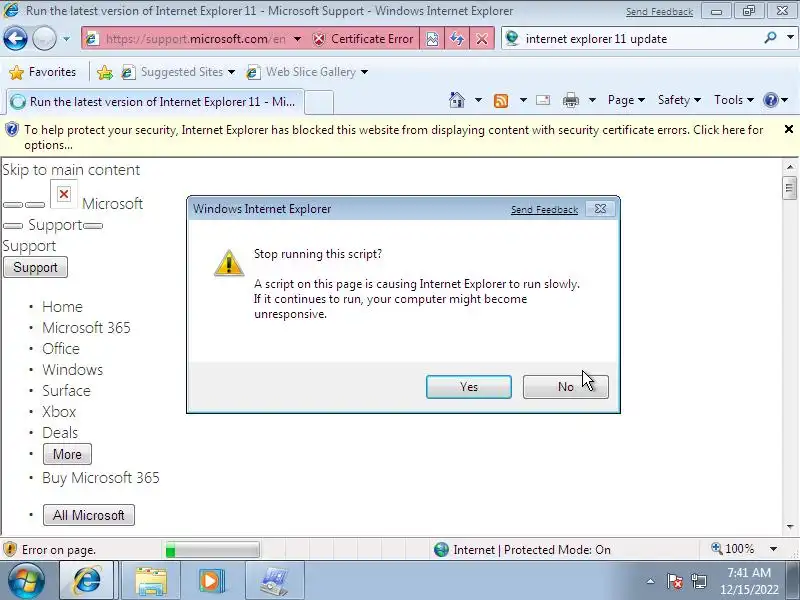Click the Internet Protected Mode status zone
This screenshot has width=800, height=600.
point(522,549)
